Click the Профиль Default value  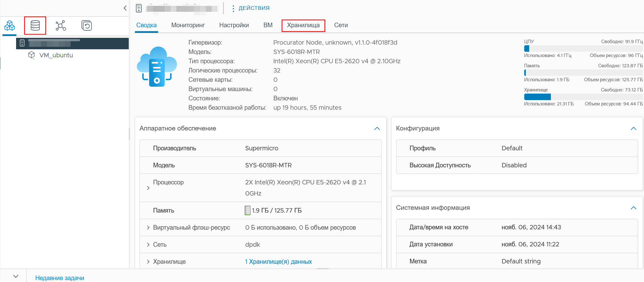click(x=512, y=148)
